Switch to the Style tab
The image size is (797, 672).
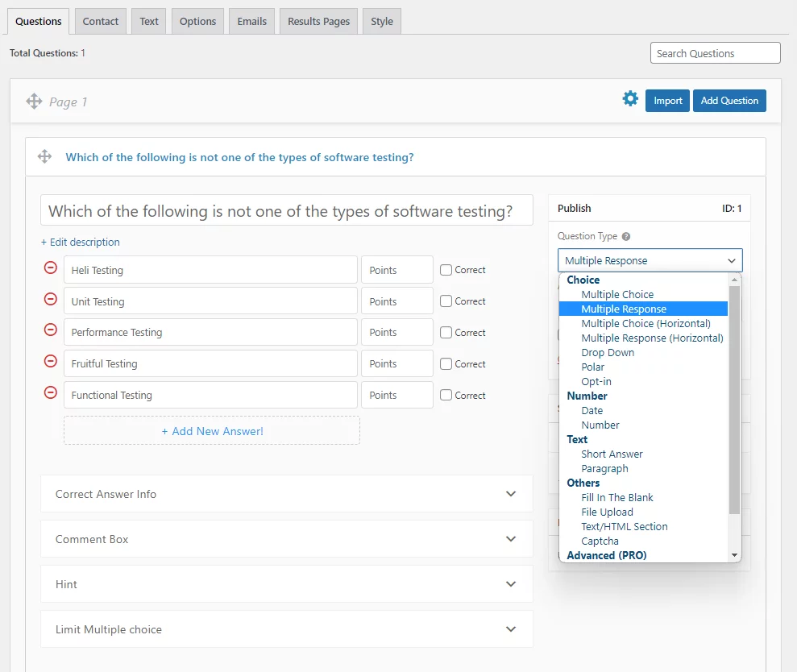click(382, 21)
